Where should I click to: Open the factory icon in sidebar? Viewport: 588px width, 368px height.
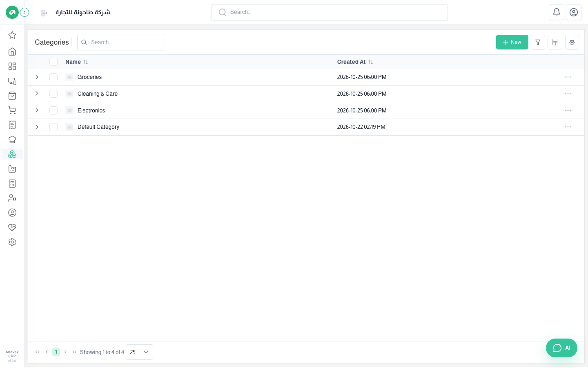12,169
